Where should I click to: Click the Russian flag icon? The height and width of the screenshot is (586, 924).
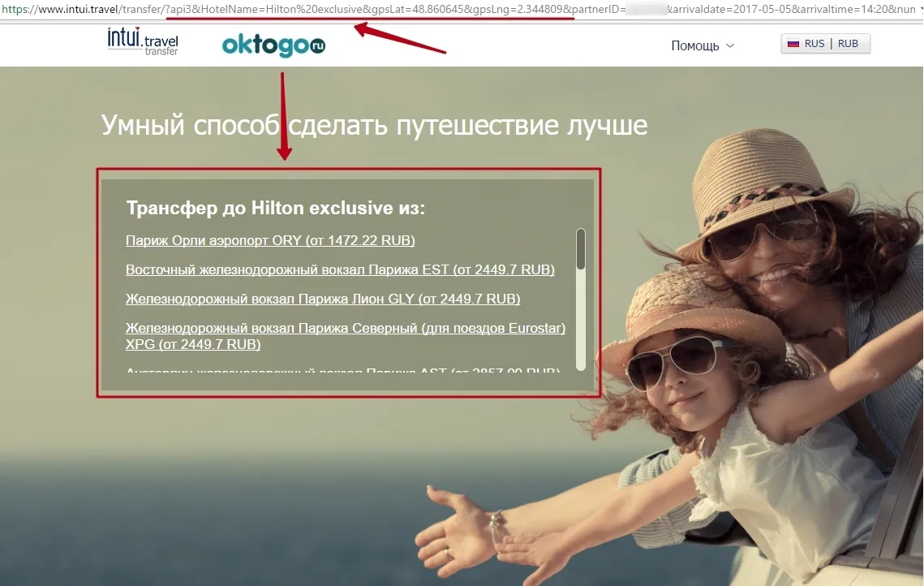click(793, 44)
